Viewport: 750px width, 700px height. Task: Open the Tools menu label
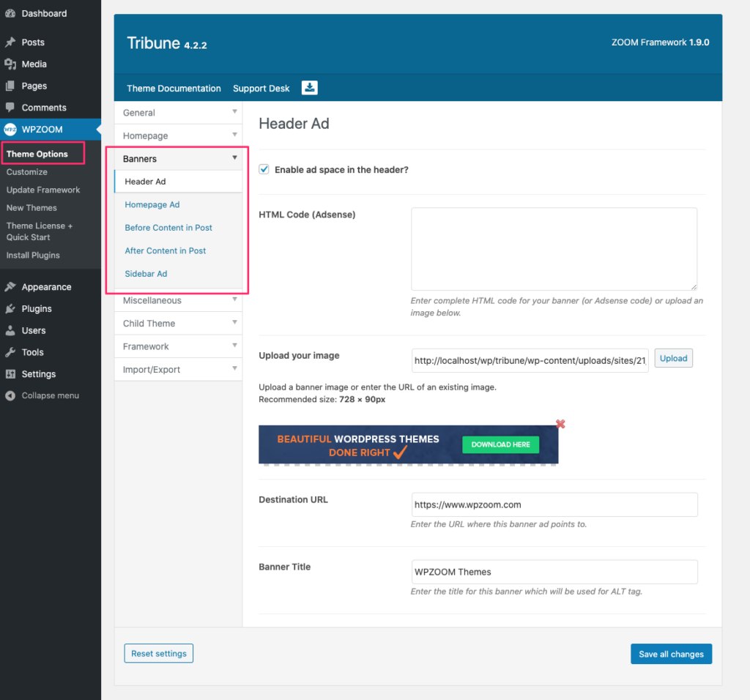(x=32, y=352)
